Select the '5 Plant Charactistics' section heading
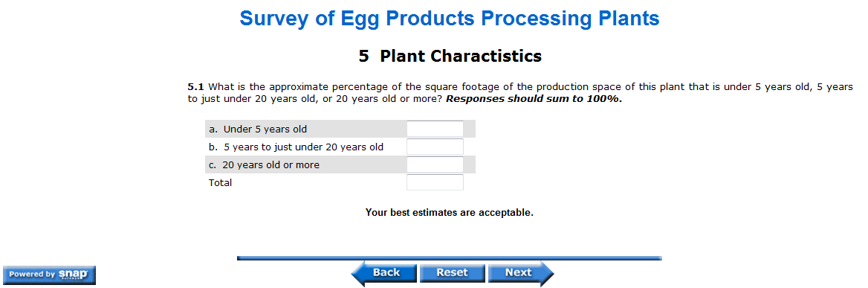 [450, 56]
